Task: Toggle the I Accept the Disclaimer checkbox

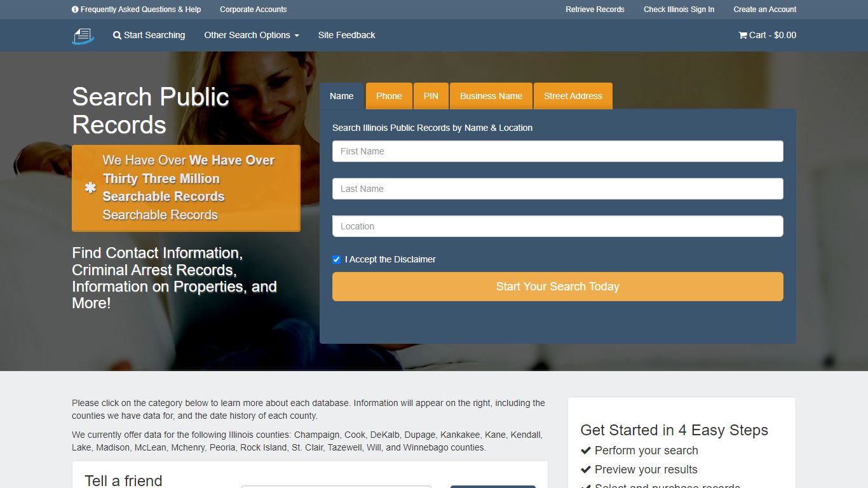Action: coord(337,259)
